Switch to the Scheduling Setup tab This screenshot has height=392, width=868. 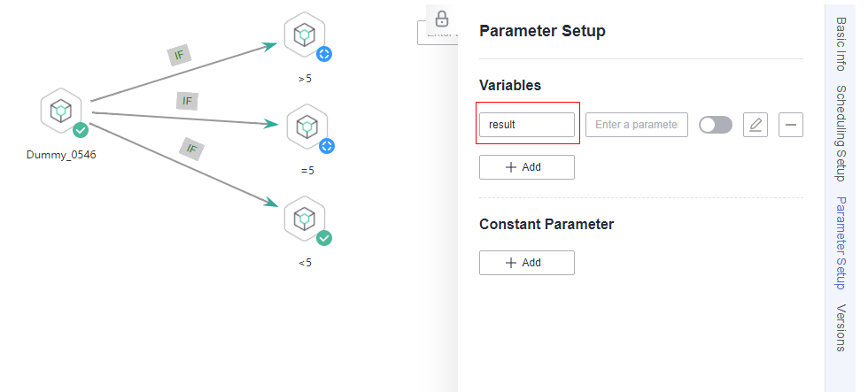click(841, 134)
